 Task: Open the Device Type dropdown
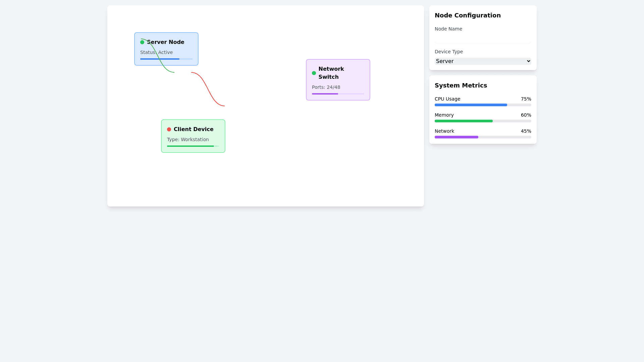pyautogui.click(x=483, y=61)
